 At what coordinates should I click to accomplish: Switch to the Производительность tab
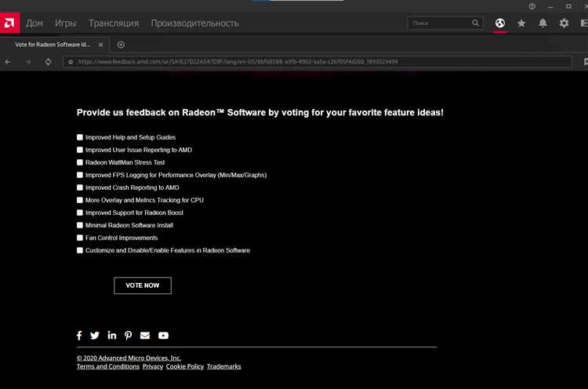pos(194,24)
